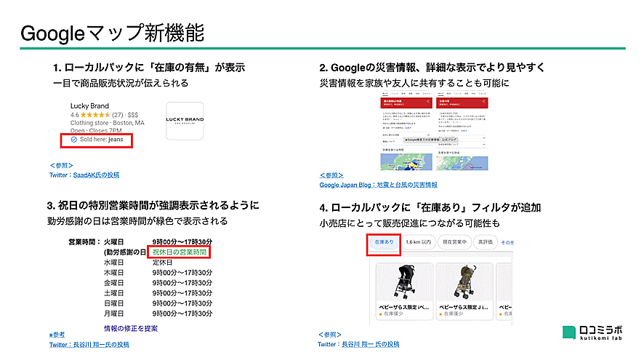The width and height of the screenshot is (644, 363).
Task: Open 長谷川 翔一氏の投稿 link under section 3
Action: [x=89, y=345]
